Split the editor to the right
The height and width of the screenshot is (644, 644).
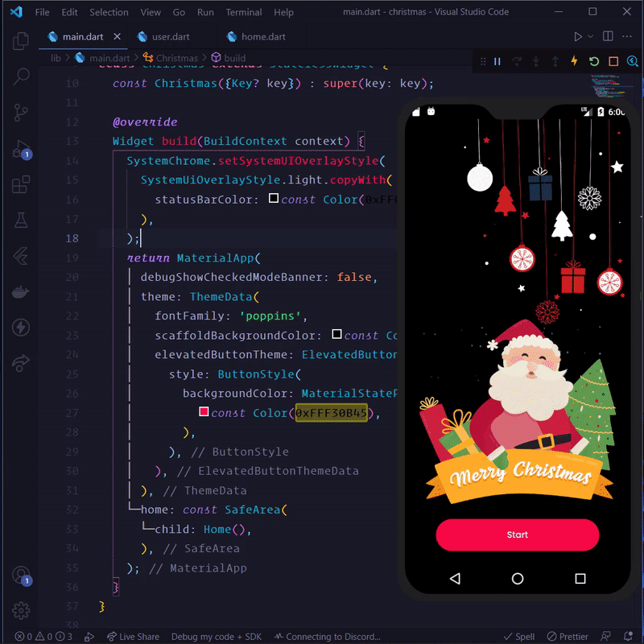pyautogui.click(x=608, y=36)
